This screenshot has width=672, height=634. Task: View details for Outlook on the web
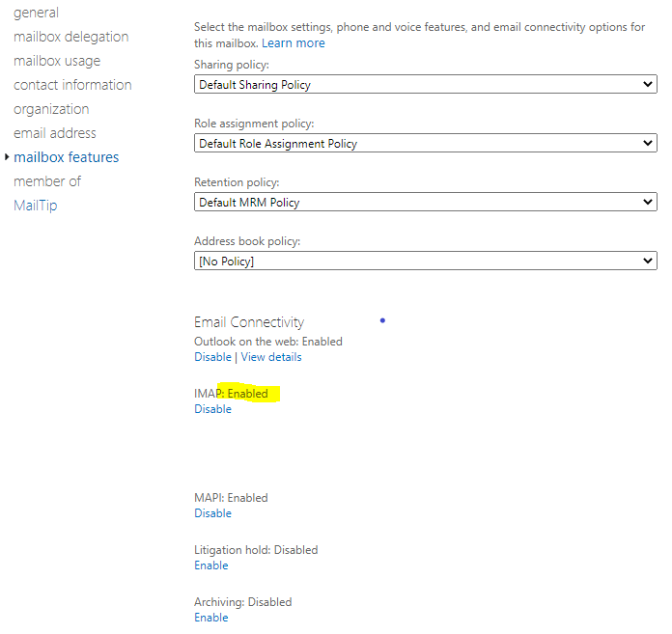click(271, 357)
